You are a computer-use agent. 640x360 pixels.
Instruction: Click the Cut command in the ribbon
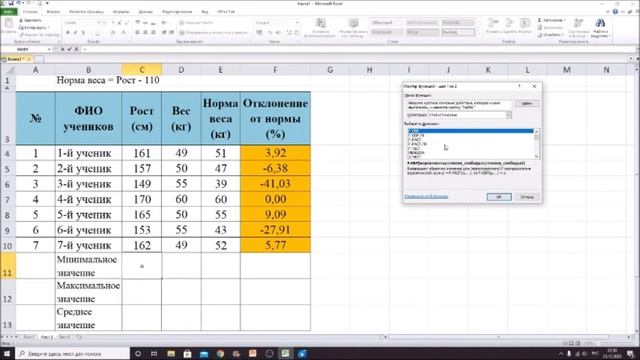pos(30,20)
